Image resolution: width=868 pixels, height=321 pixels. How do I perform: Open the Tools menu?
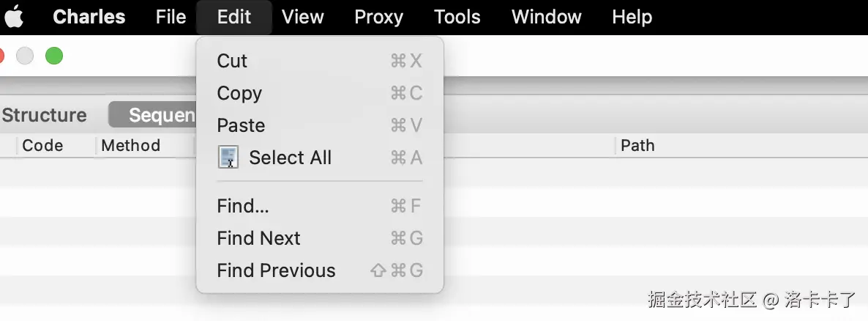457,17
